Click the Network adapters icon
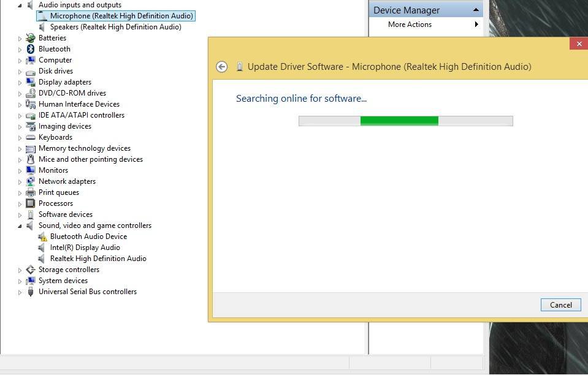 point(31,181)
